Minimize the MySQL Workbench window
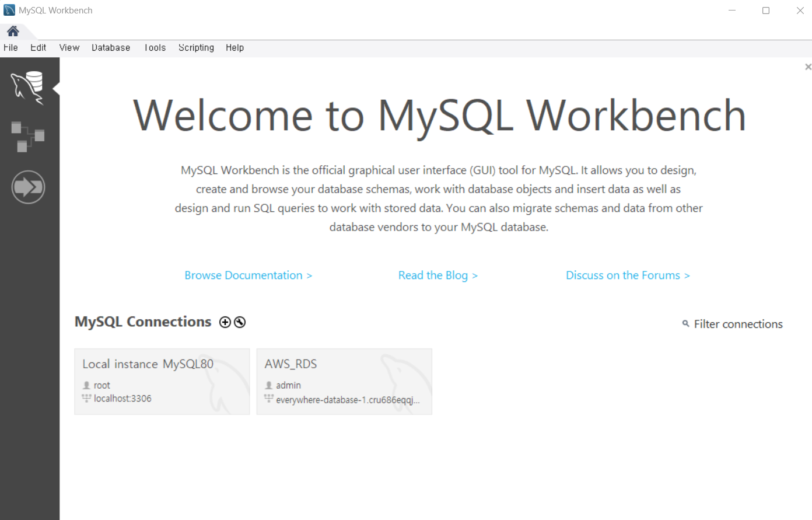812x520 pixels. 732,11
